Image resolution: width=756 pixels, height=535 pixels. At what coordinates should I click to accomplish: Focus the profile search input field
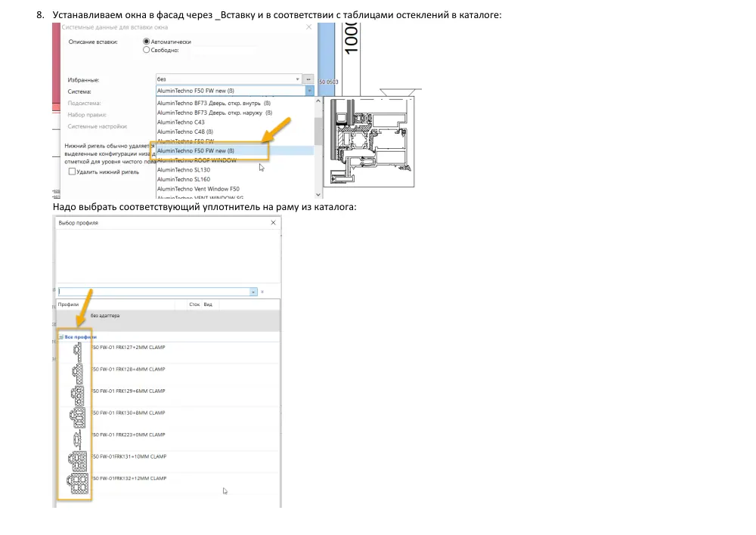pyautogui.click(x=153, y=292)
